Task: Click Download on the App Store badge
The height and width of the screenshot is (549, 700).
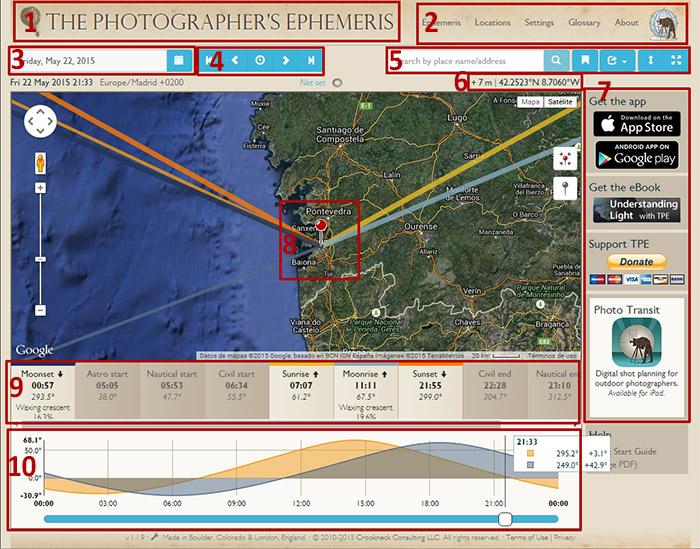Action: [x=636, y=123]
